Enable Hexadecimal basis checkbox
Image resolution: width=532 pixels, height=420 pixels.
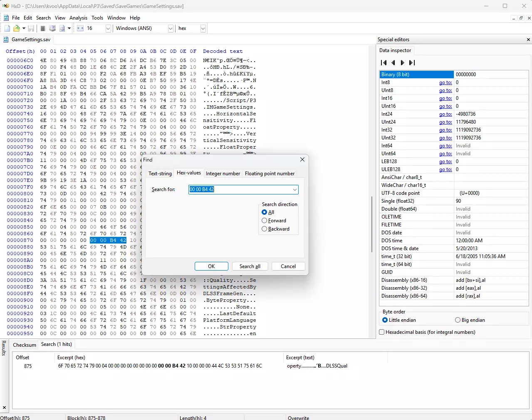pos(382,332)
